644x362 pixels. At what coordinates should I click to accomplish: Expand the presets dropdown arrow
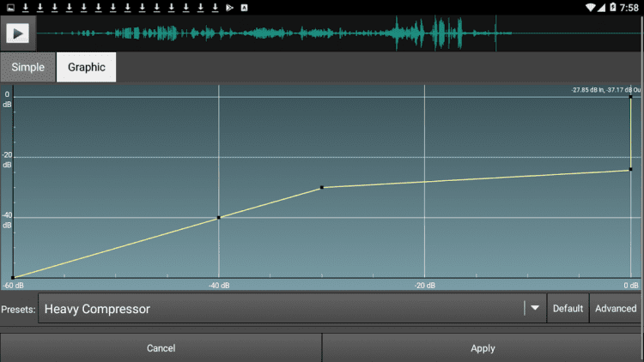coord(535,309)
